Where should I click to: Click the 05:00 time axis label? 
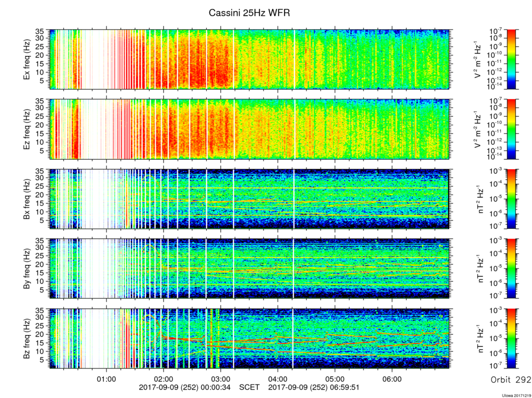[335, 379]
